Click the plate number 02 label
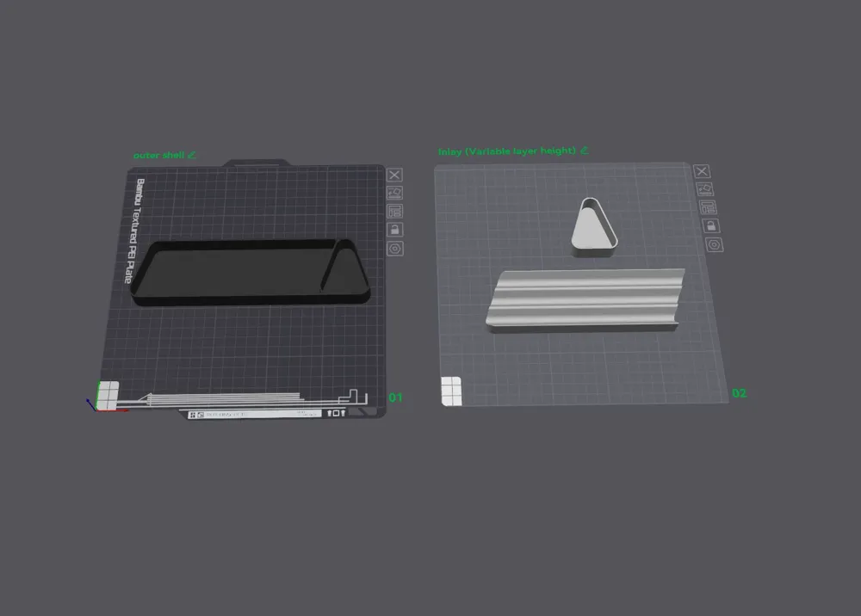This screenshot has height=616, width=861. coord(739,393)
